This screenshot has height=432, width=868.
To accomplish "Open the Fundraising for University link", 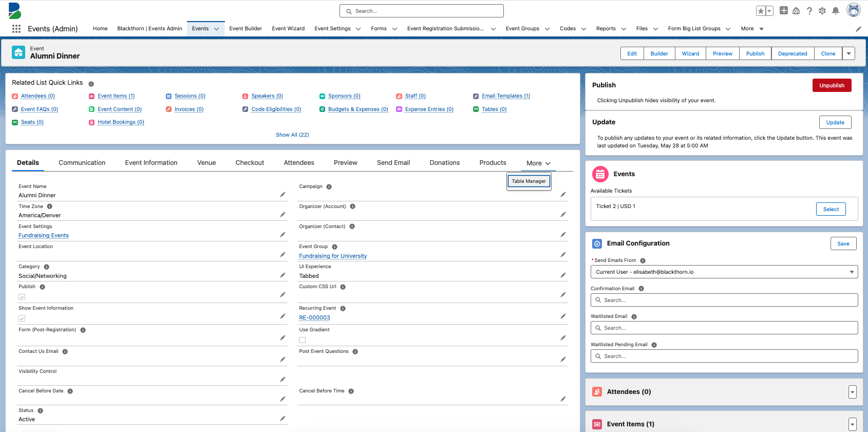I will click(333, 256).
